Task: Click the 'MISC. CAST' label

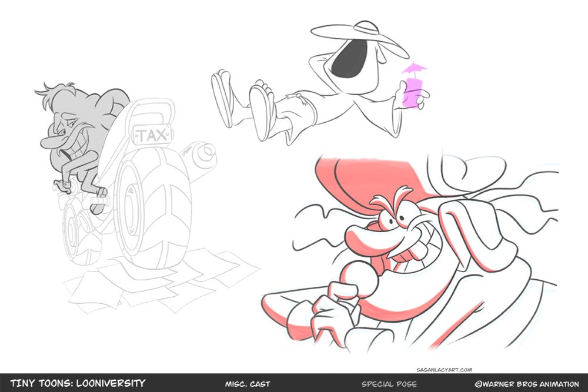Action: (248, 384)
